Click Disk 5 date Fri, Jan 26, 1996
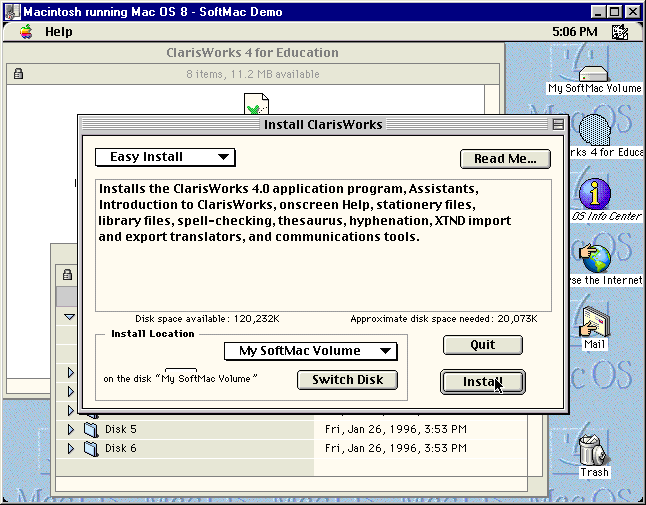Screen dimensions: 646x505 [x=396, y=429]
